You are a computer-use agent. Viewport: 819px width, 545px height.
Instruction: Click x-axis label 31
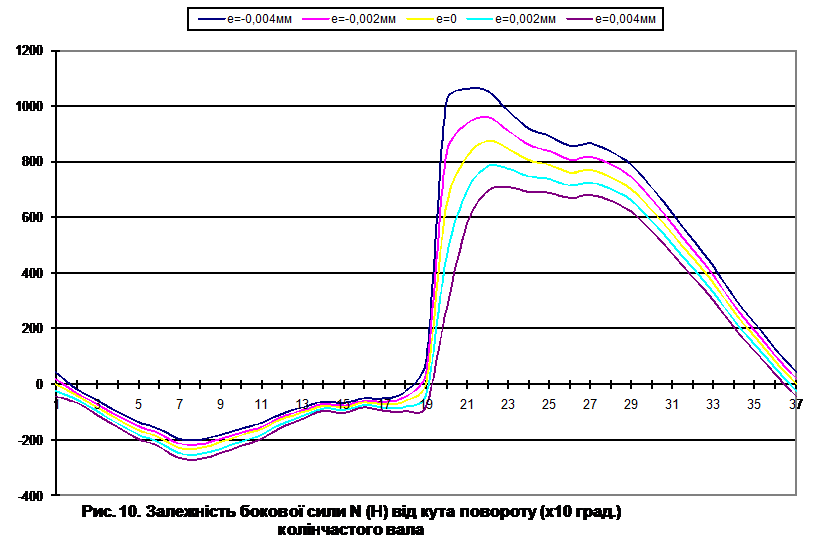pyautogui.click(x=672, y=404)
